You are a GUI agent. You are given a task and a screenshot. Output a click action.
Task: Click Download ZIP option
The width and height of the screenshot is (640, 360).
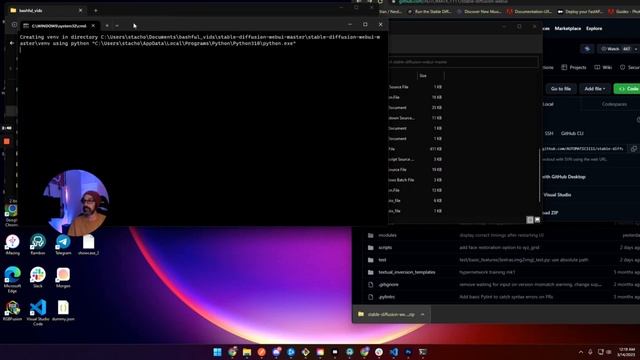click(x=550, y=213)
